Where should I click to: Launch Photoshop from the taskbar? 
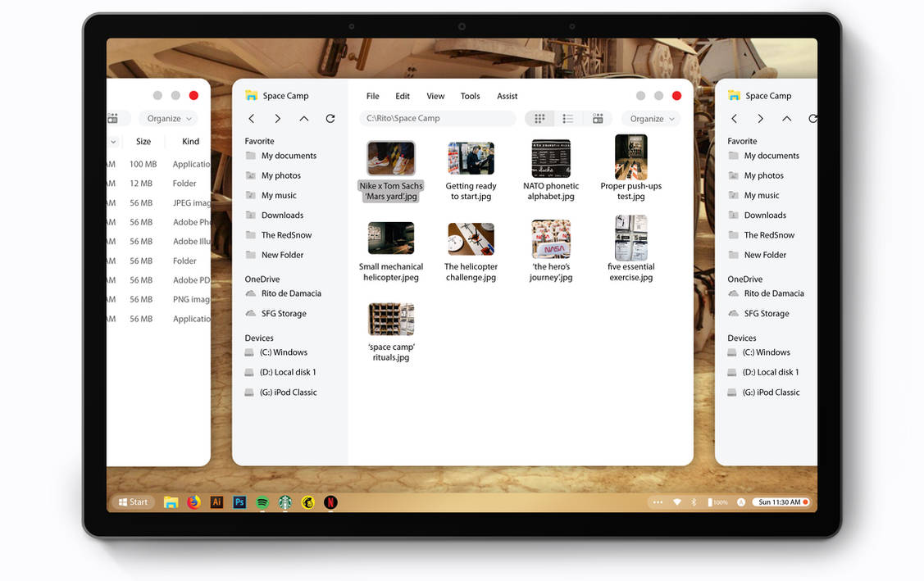pyautogui.click(x=239, y=502)
